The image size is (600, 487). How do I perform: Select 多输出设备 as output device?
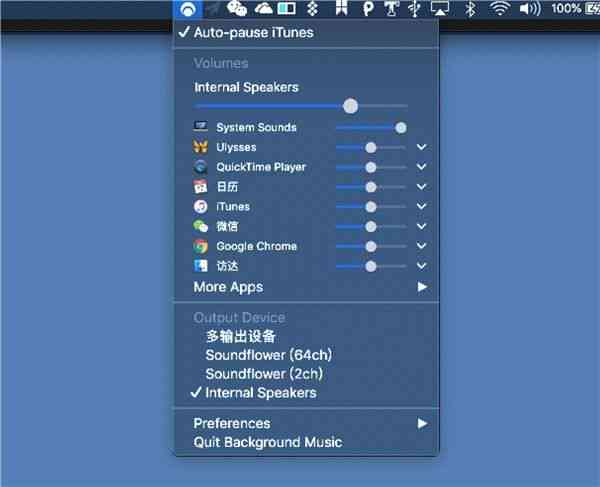pos(306,336)
